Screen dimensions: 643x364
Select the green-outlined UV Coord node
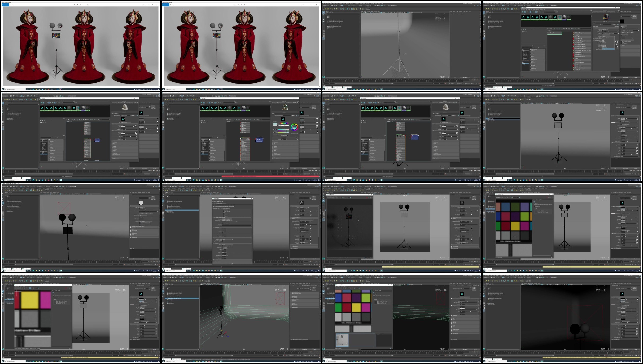(x=554, y=33)
